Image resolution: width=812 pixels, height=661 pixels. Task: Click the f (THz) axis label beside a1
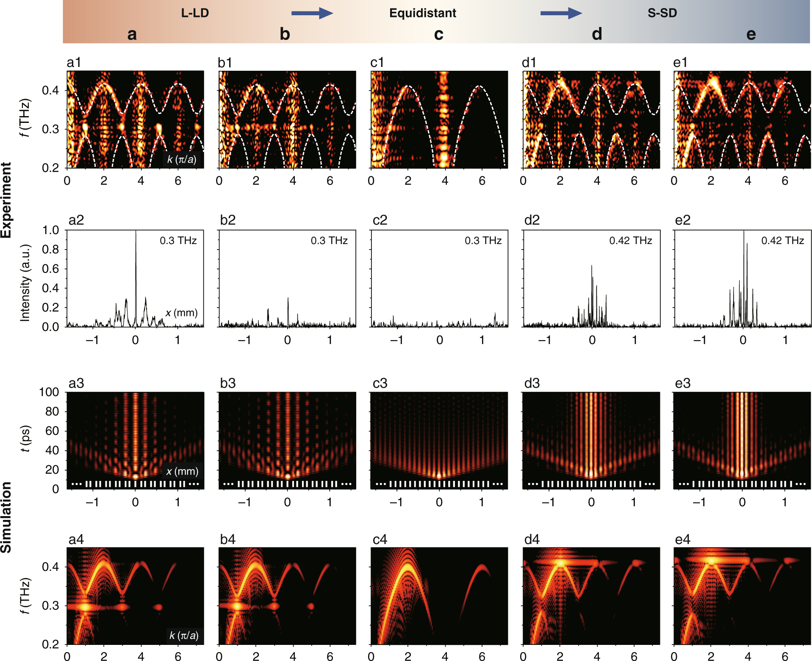[x=25, y=118]
